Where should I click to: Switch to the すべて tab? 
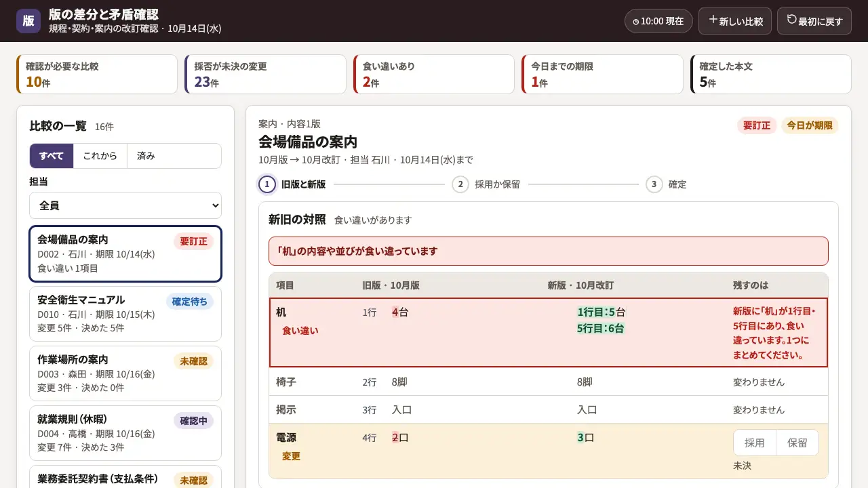[52, 156]
